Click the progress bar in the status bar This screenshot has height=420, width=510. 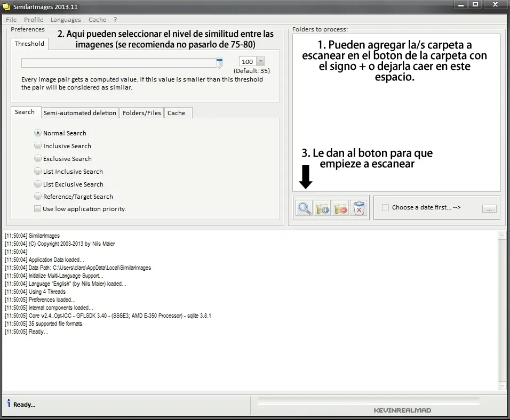[369, 401]
